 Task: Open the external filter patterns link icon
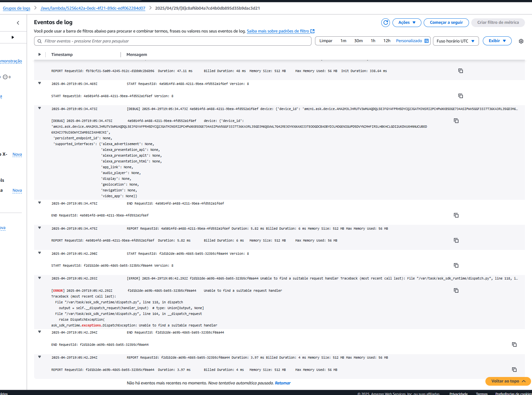pos(312,31)
